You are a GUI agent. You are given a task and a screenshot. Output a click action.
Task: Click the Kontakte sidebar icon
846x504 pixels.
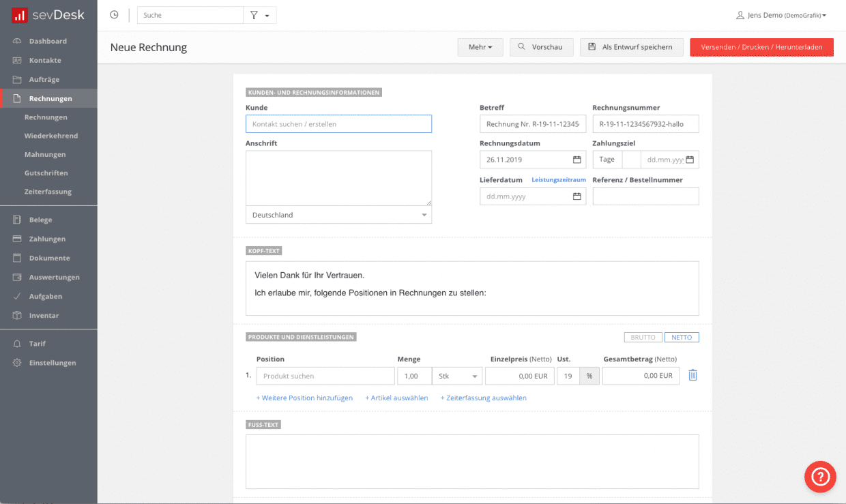pos(17,61)
